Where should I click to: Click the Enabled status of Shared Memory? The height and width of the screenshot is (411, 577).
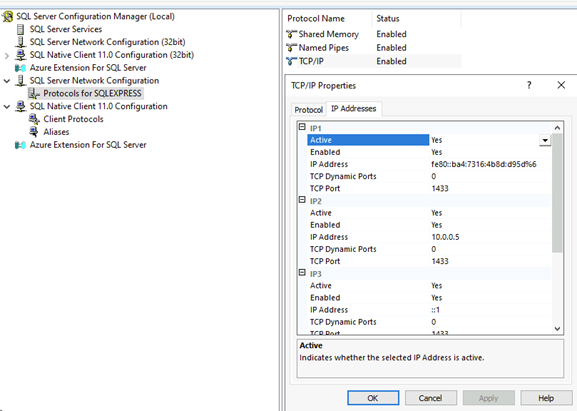click(x=391, y=34)
